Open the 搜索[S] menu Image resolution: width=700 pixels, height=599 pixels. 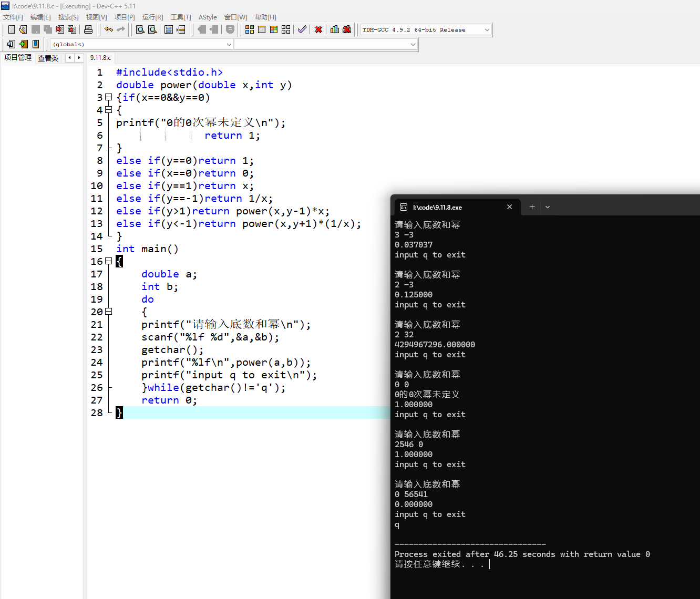tap(68, 17)
